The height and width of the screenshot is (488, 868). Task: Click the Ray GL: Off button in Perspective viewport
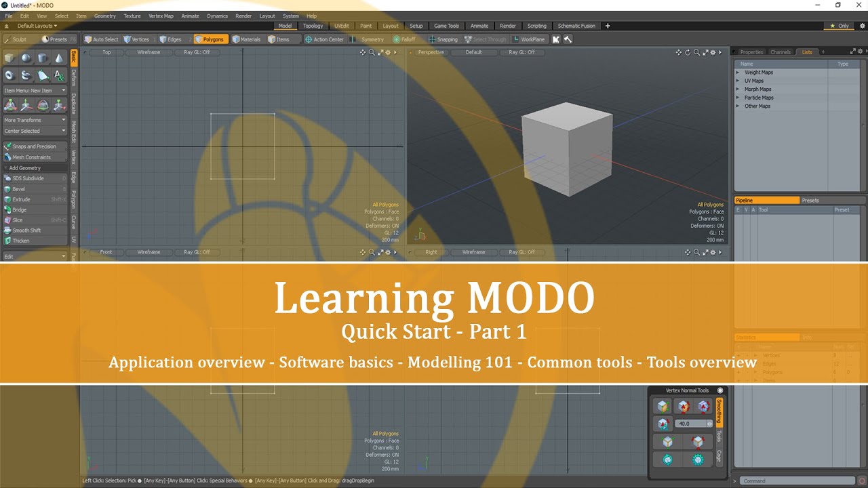(x=521, y=52)
